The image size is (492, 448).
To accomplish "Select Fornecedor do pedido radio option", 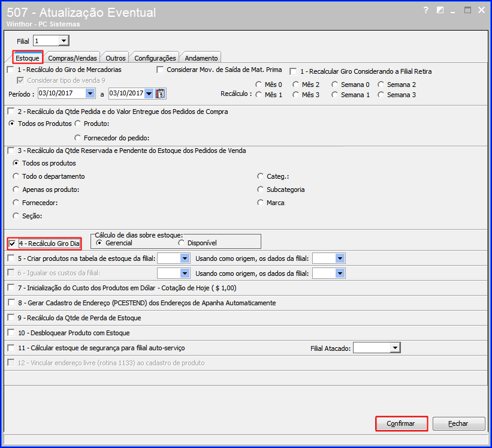I will pyautogui.click(x=77, y=138).
